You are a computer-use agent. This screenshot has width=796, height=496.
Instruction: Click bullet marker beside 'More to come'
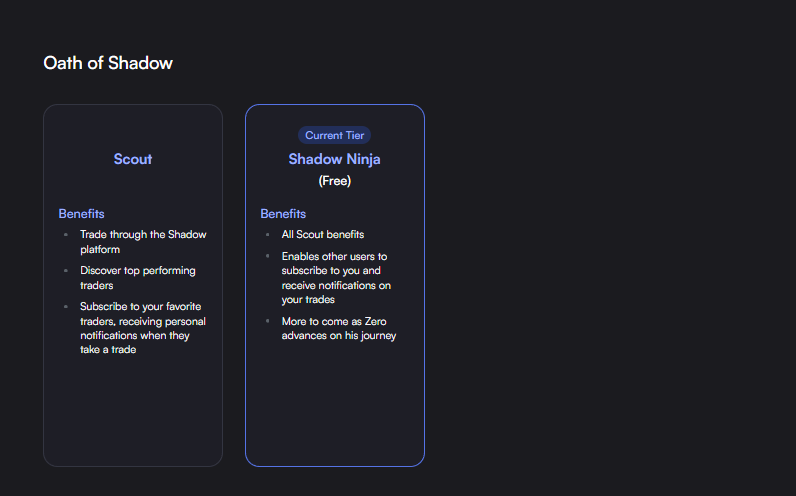coord(268,321)
